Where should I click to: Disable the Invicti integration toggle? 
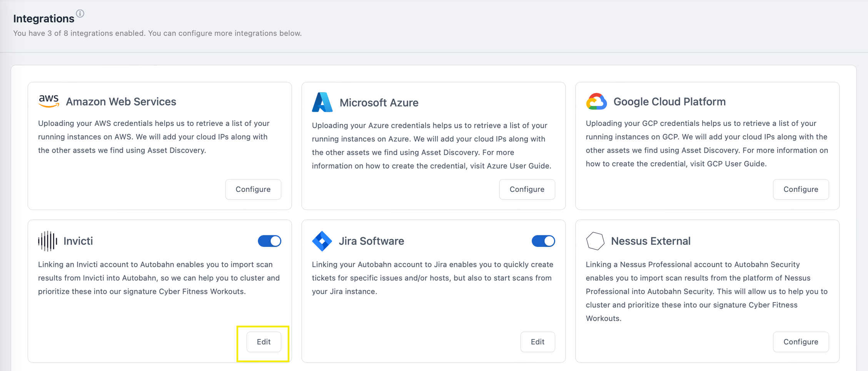click(x=269, y=241)
